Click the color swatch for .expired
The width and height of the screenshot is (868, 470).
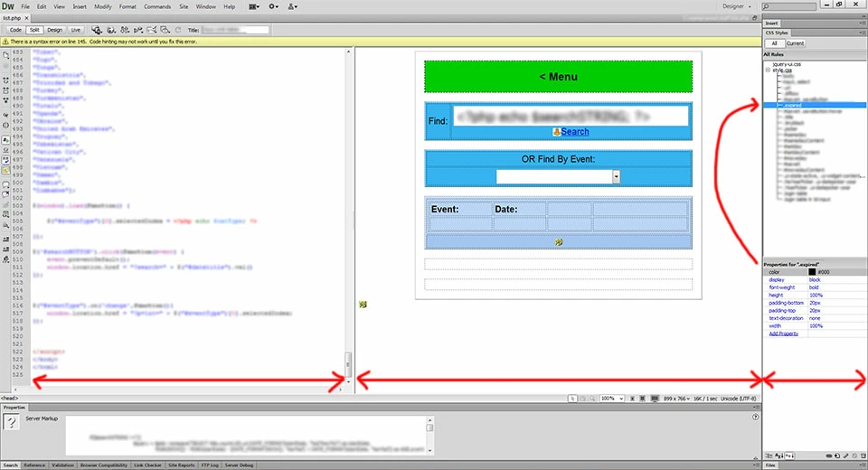pos(812,272)
